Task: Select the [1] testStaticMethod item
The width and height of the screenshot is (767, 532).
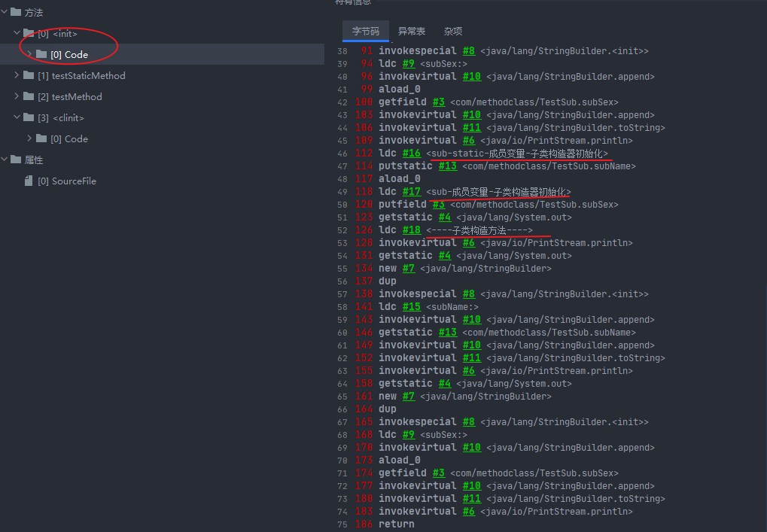Action: 81,76
